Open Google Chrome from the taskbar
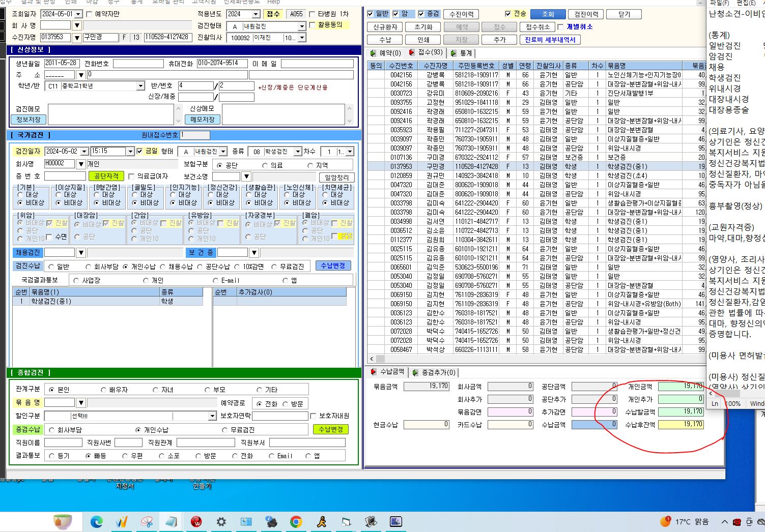This screenshot has height=532, width=765. click(x=296, y=522)
